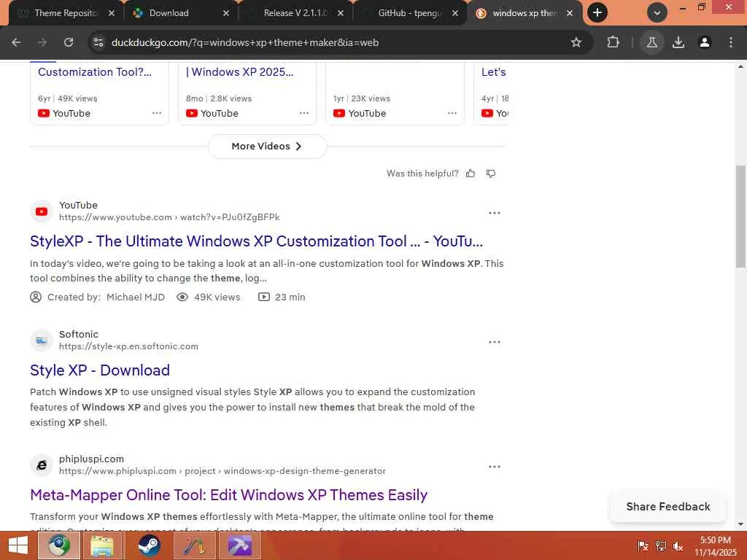Click the style-xp.en.softonic.com URL
The width and height of the screenshot is (747, 560).
pos(128,346)
